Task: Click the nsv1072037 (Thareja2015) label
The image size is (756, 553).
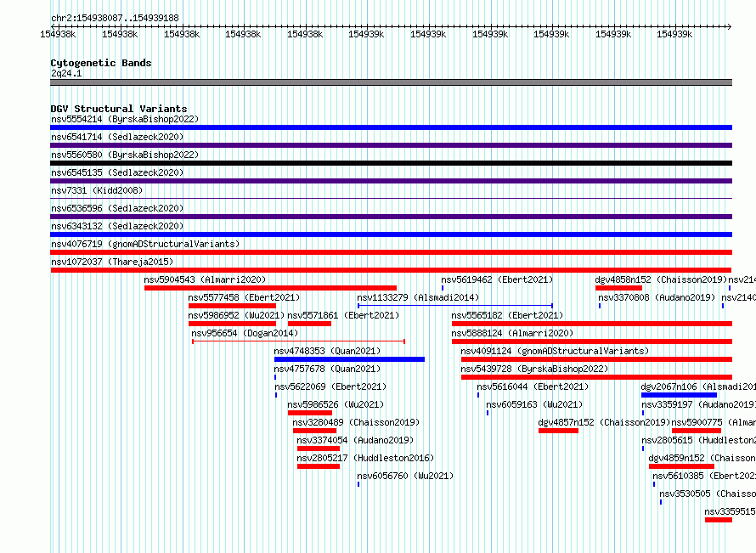Action: pyautogui.click(x=112, y=262)
